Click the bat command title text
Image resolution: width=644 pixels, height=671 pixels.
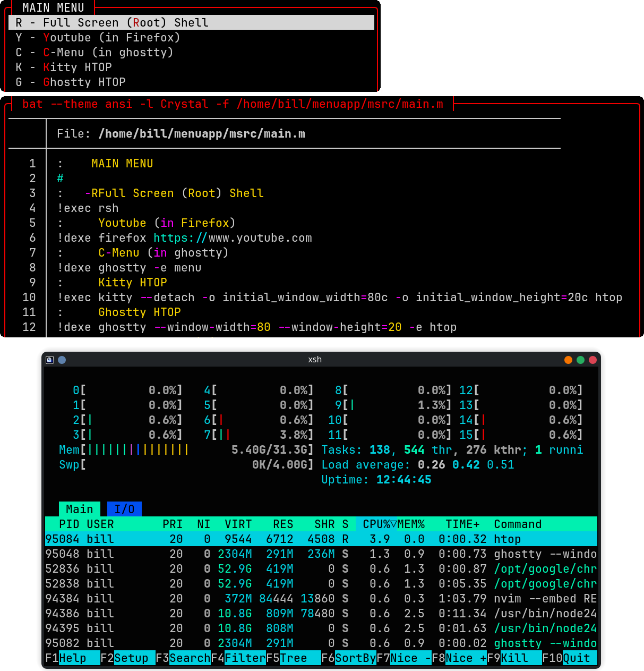click(233, 104)
